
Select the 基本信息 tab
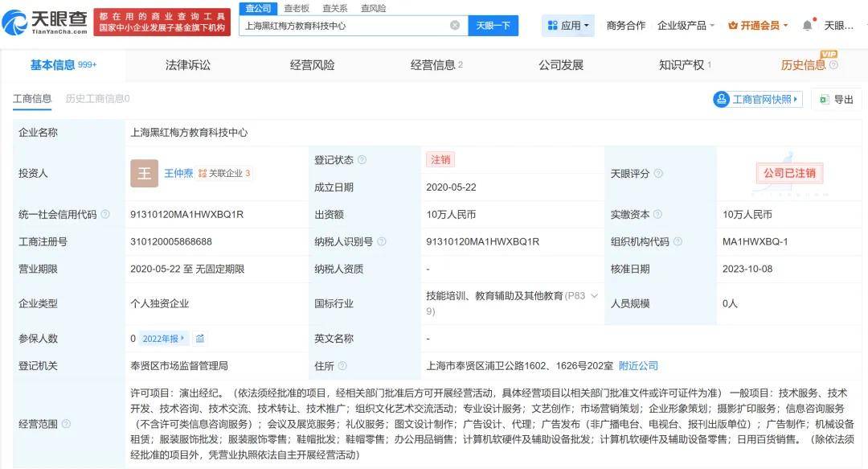[63, 65]
